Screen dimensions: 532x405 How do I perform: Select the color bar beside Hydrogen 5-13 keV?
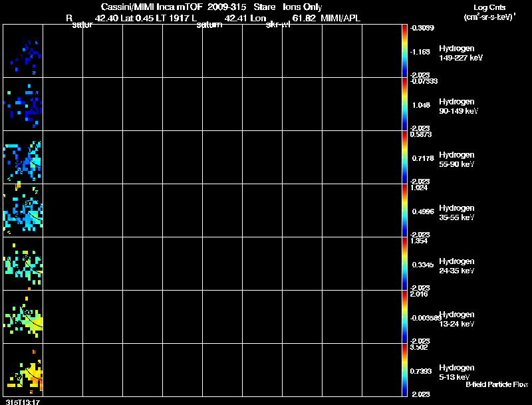[404, 370]
